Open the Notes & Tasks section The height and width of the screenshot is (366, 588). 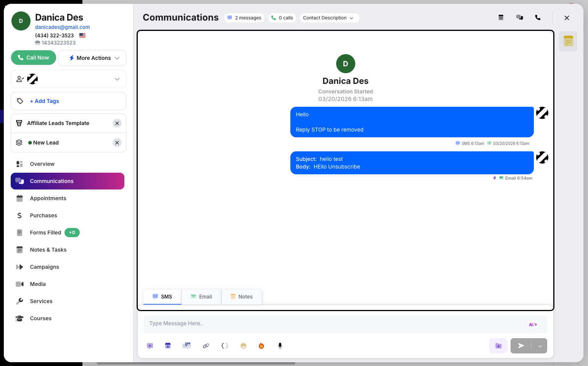pos(68,250)
